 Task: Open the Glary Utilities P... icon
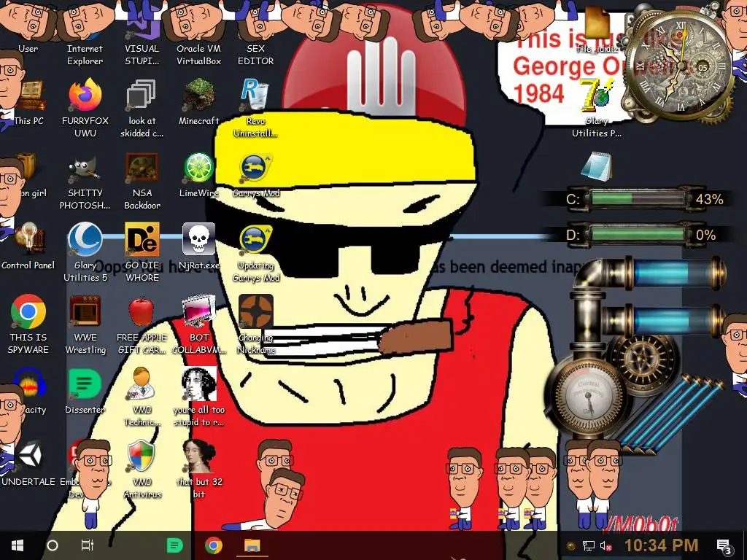[x=595, y=96]
